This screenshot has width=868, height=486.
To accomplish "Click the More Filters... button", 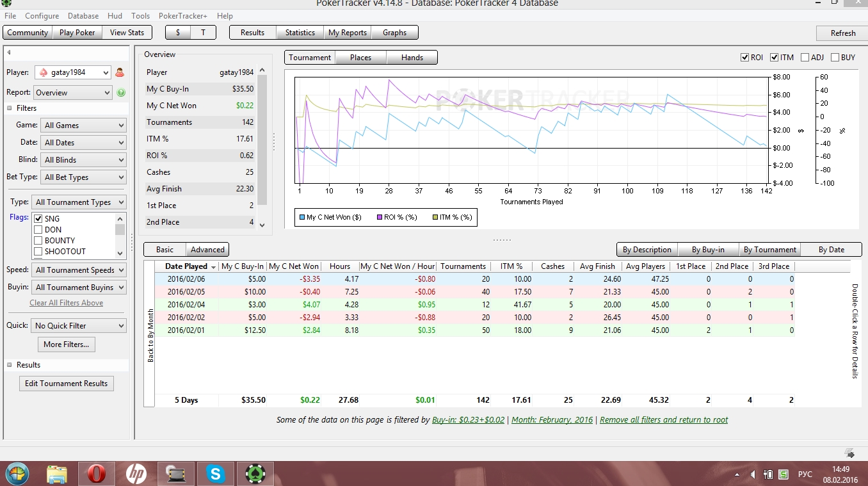I will coord(67,344).
